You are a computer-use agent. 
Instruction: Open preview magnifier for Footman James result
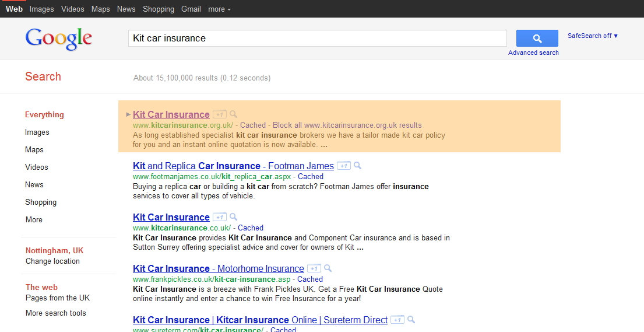[358, 165]
